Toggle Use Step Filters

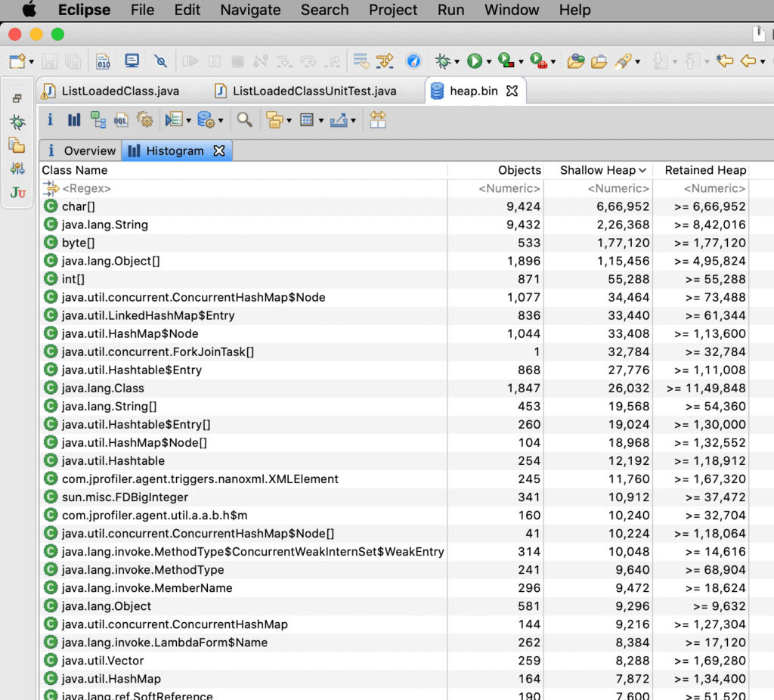(x=385, y=61)
